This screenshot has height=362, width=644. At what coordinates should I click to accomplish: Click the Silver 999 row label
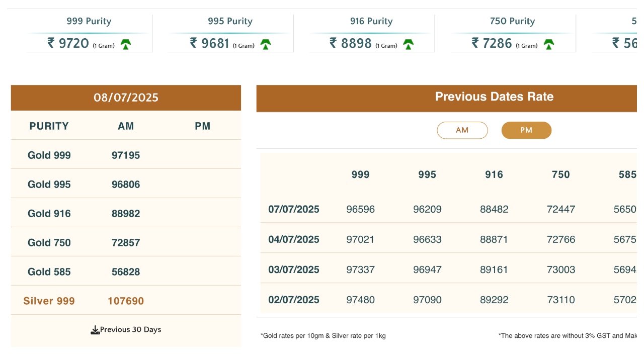pos(49,301)
